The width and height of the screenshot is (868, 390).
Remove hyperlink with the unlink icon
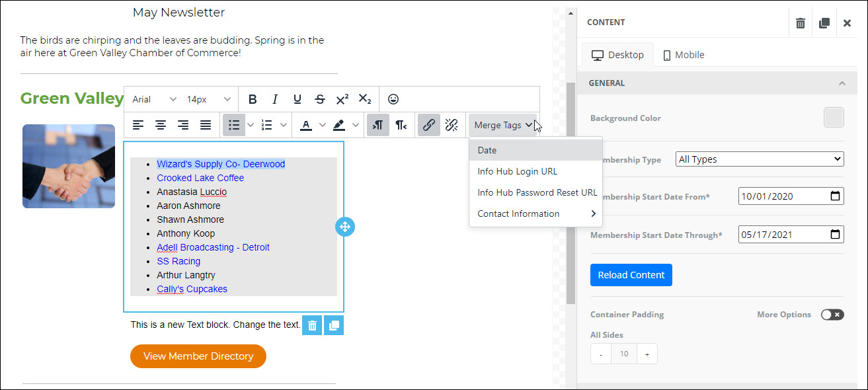(x=452, y=125)
